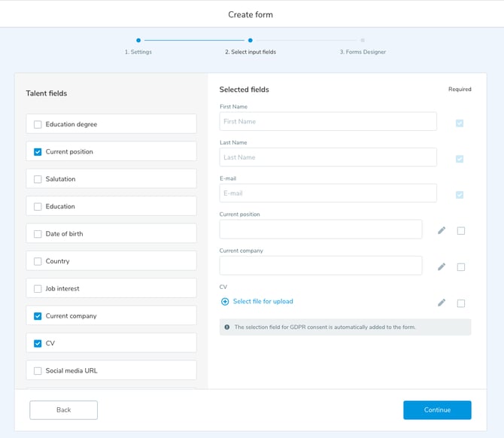The image size is (504, 438).
Task: Click pencil edit icon for Current company
Action: [x=442, y=266]
